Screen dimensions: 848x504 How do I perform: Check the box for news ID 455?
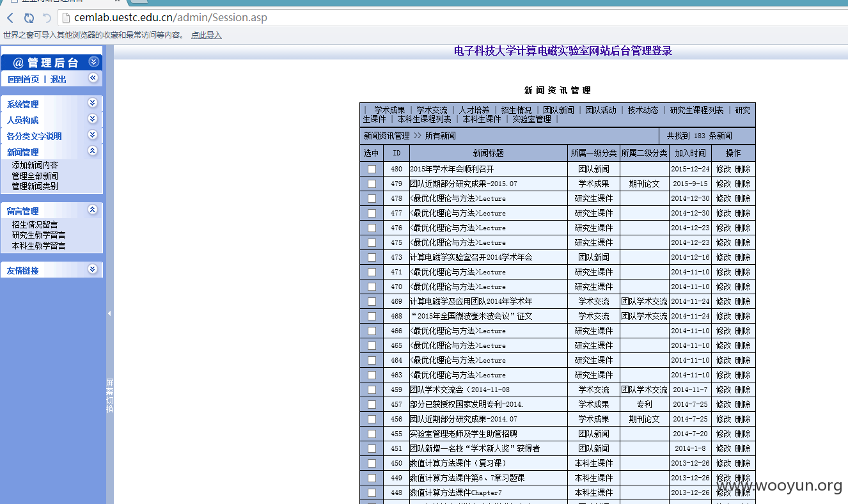pyautogui.click(x=372, y=434)
